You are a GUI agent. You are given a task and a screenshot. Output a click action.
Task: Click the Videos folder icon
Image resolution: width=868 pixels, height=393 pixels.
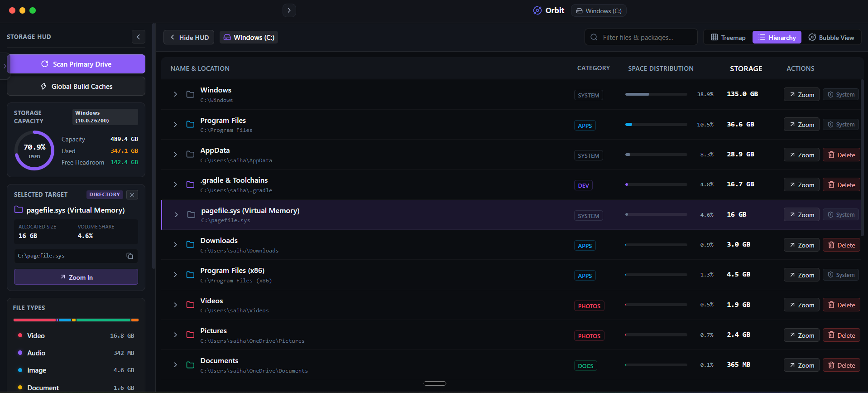pos(190,305)
